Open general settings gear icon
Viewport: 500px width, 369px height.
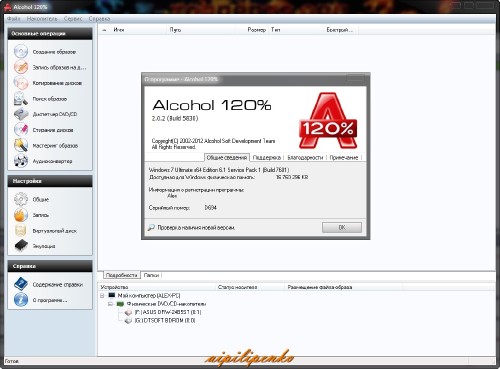(x=21, y=199)
